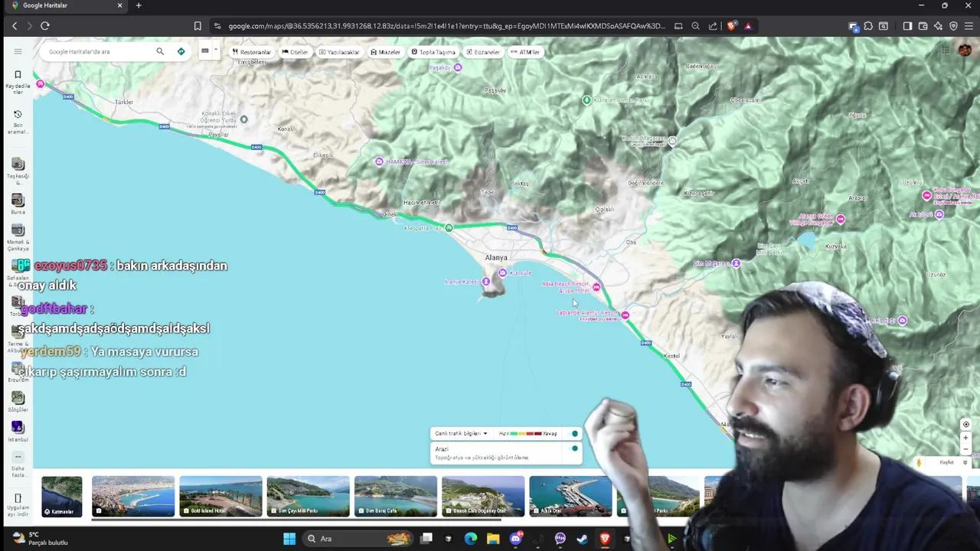Filter by Oteller chip
Image resolution: width=980 pixels, height=551 pixels.
pyautogui.click(x=295, y=52)
